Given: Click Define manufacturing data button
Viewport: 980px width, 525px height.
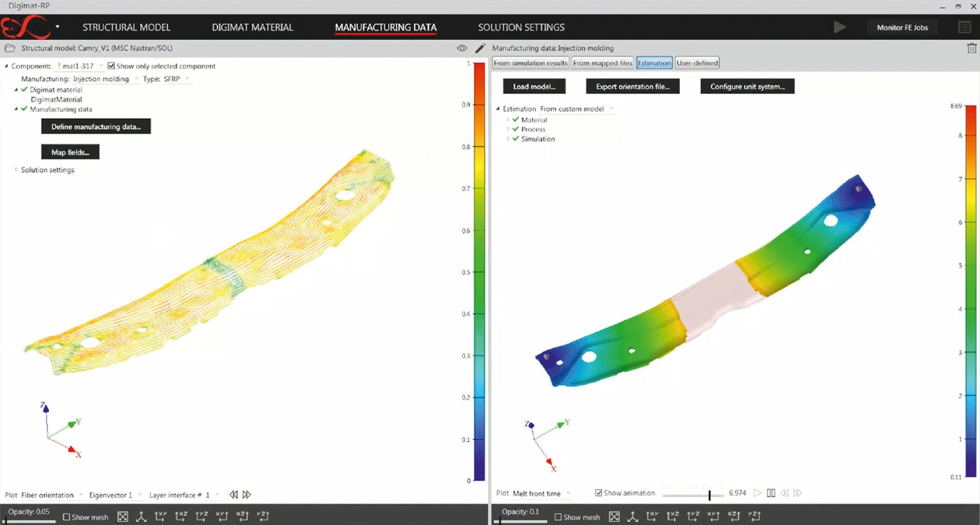Looking at the screenshot, I should (96, 126).
